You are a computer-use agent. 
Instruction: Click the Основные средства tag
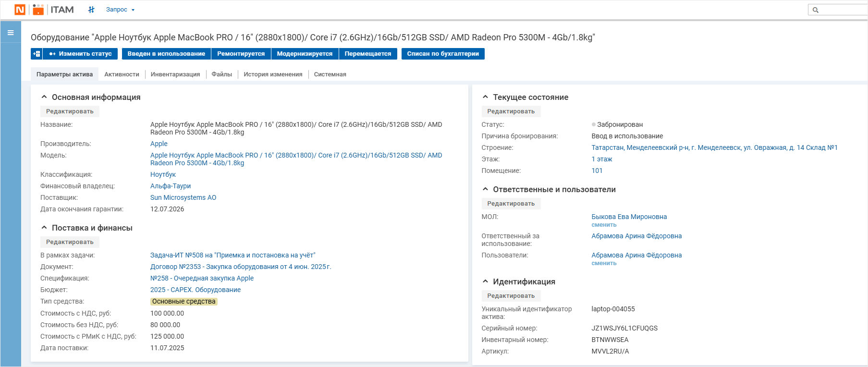point(184,302)
